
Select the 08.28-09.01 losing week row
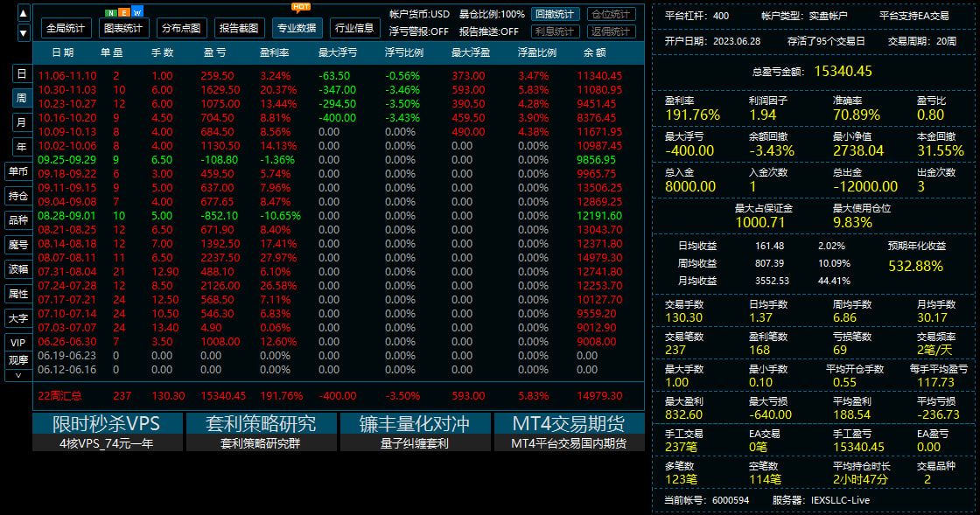click(x=338, y=216)
